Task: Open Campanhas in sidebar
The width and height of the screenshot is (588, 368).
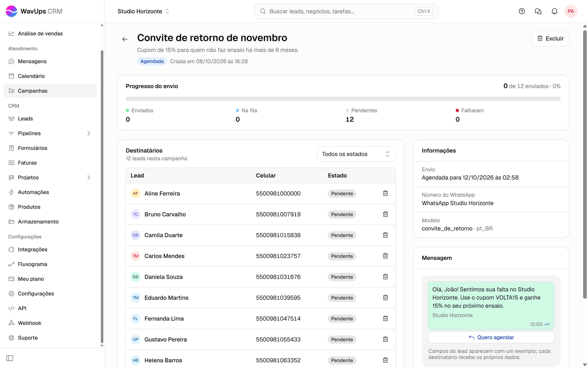Action: 50,91
